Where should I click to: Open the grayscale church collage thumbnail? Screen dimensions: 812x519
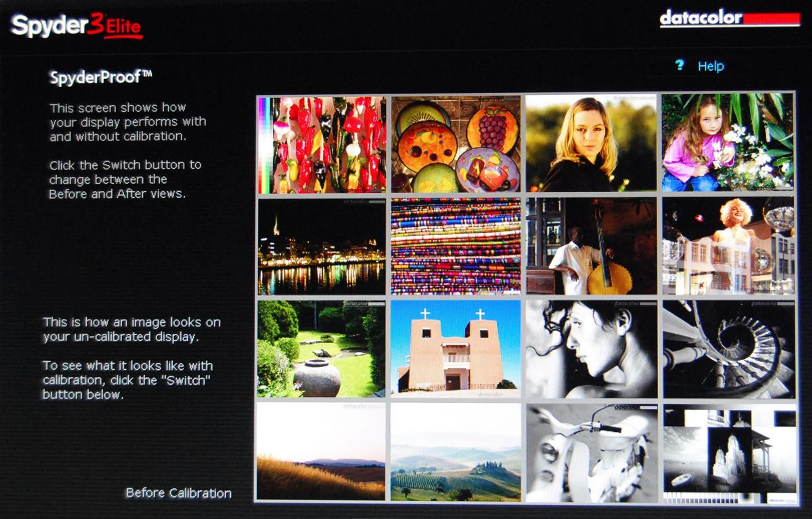click(729, 453)
